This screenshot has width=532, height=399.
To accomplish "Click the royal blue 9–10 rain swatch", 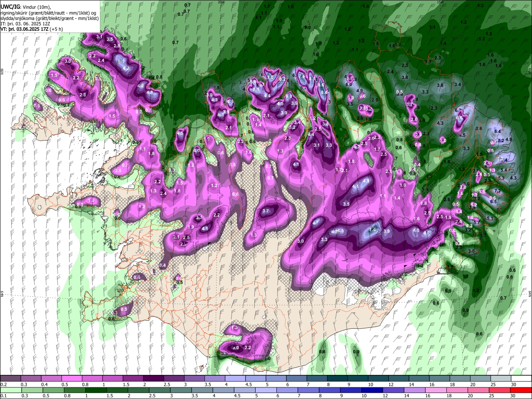I will (351, 390).
